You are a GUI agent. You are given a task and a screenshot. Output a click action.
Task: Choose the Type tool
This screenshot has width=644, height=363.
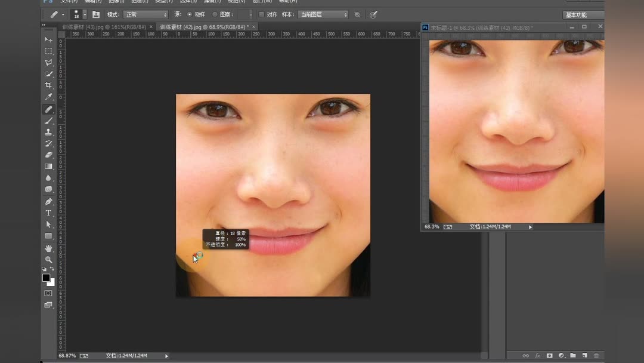48,213
